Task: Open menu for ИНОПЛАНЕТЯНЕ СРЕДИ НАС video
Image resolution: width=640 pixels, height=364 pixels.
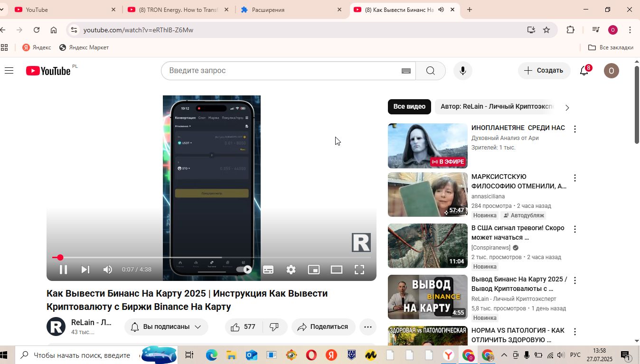Action: 575,129
